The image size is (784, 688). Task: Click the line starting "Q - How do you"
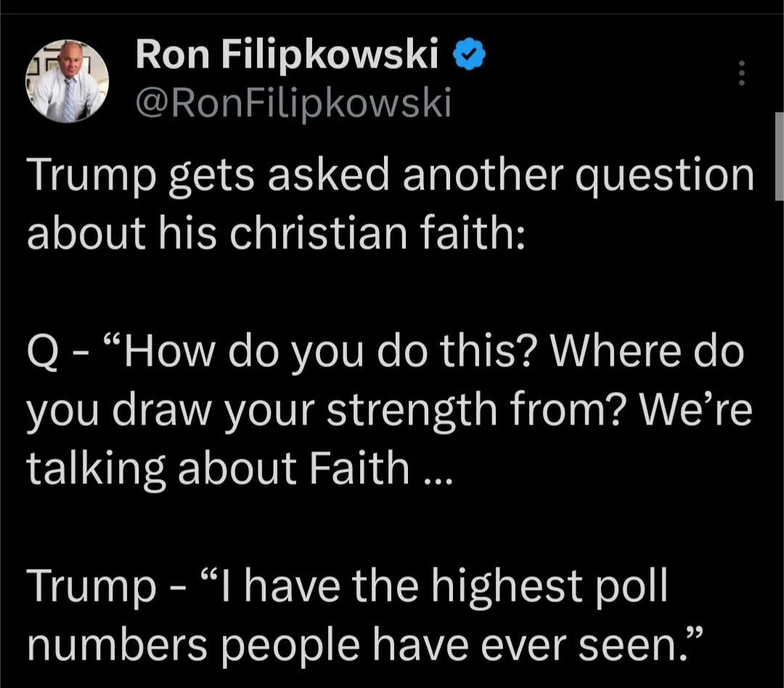(x=385, y=353)
